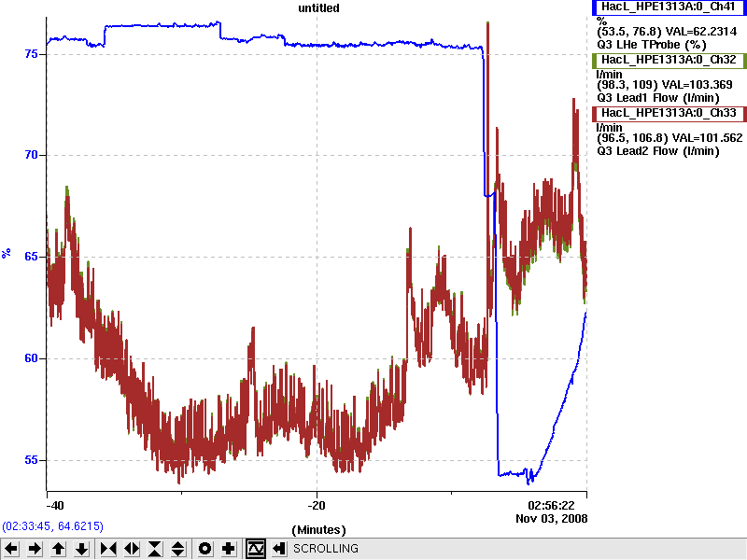Screen dimensions: 747x560
Task: Click the -20 x-axis tick label
Action: tap(317, 506)
